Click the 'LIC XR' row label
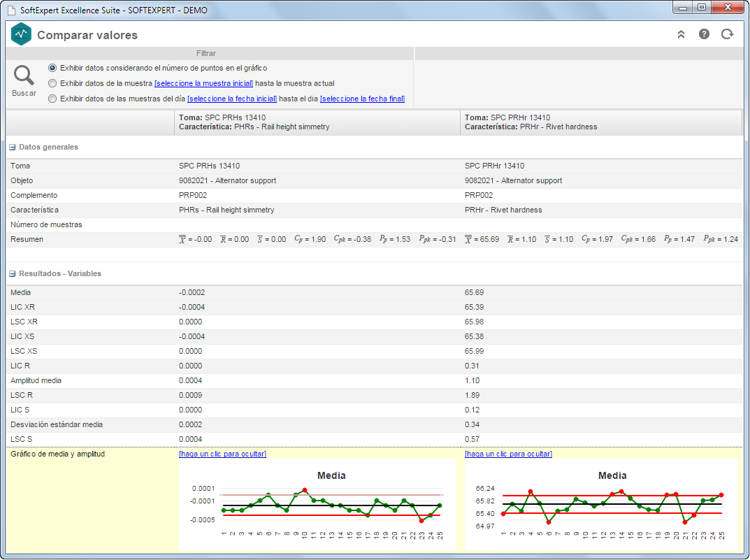The image size is (750, 560). click(22, 307)
